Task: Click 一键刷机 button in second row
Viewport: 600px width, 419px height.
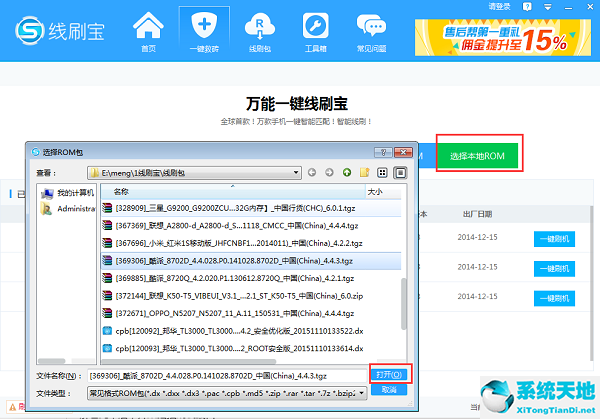Action: pos(554,269)
